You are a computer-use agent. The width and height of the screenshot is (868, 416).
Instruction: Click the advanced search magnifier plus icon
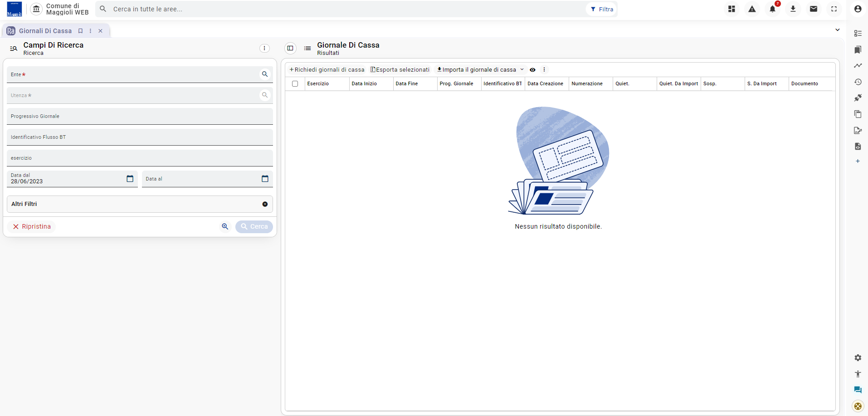[x=225, y=226]
